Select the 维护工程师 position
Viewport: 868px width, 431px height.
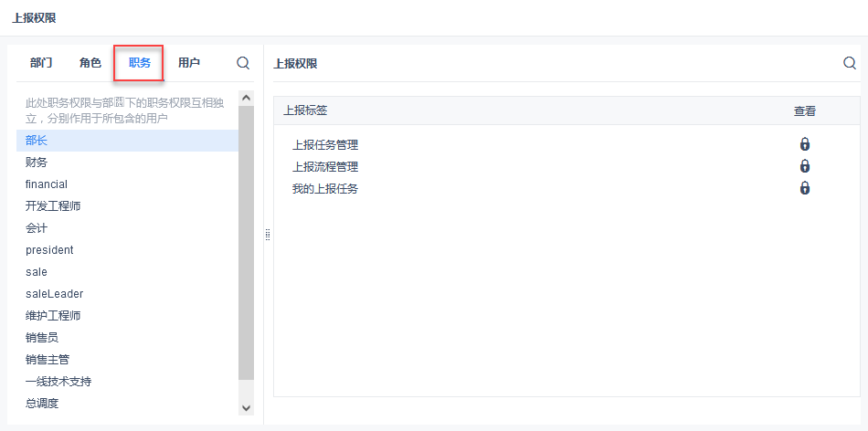tap(127, 316)
